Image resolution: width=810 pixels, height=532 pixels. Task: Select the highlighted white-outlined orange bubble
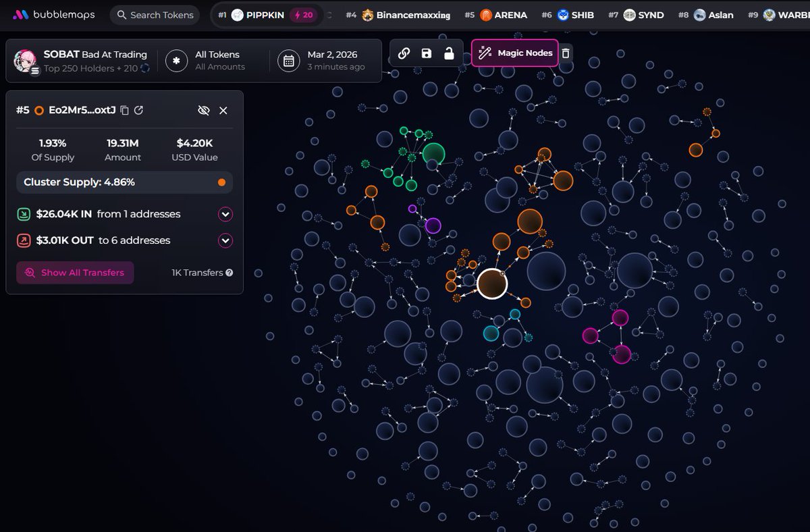coord(492,284)
